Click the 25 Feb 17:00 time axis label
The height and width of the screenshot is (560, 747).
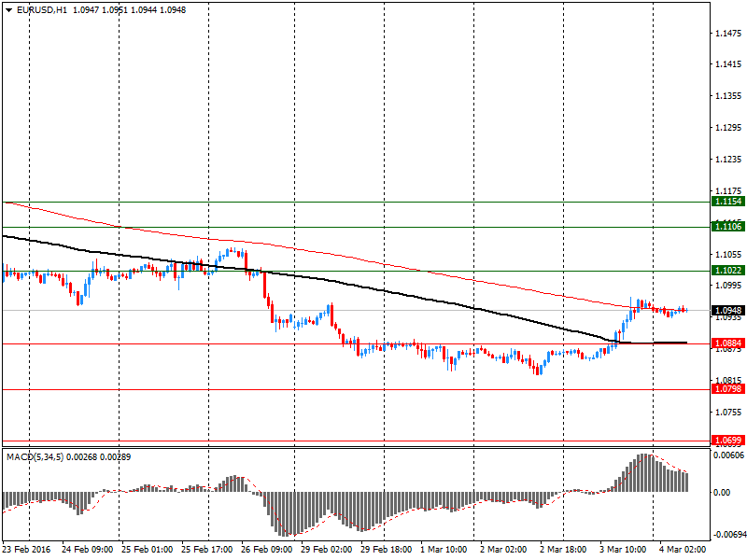pos(206,550)
